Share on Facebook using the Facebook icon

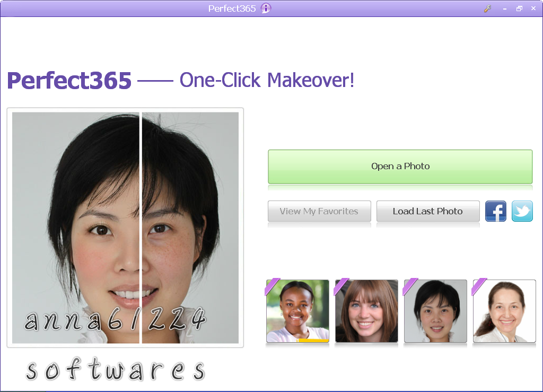[x=496, y=211]
